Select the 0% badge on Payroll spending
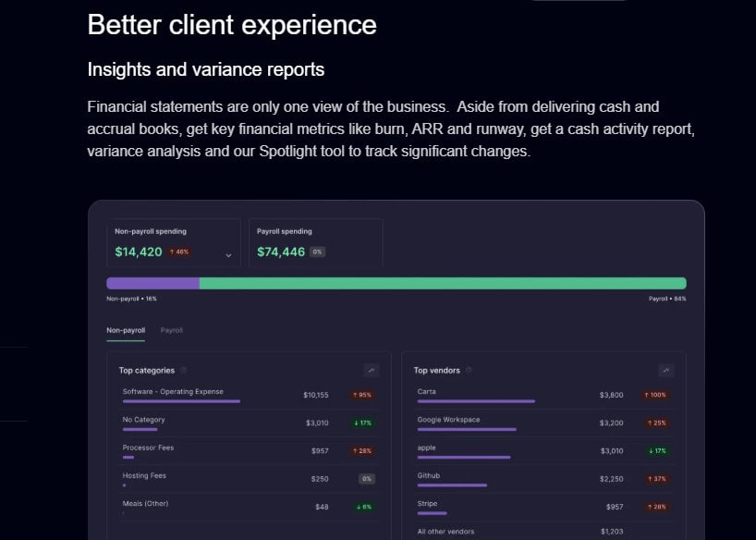This screenshot has height=540, width=756. tap(317, 252)
